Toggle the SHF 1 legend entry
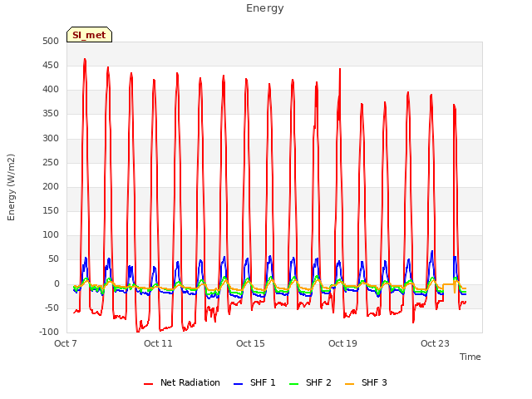 click(254, 382)
